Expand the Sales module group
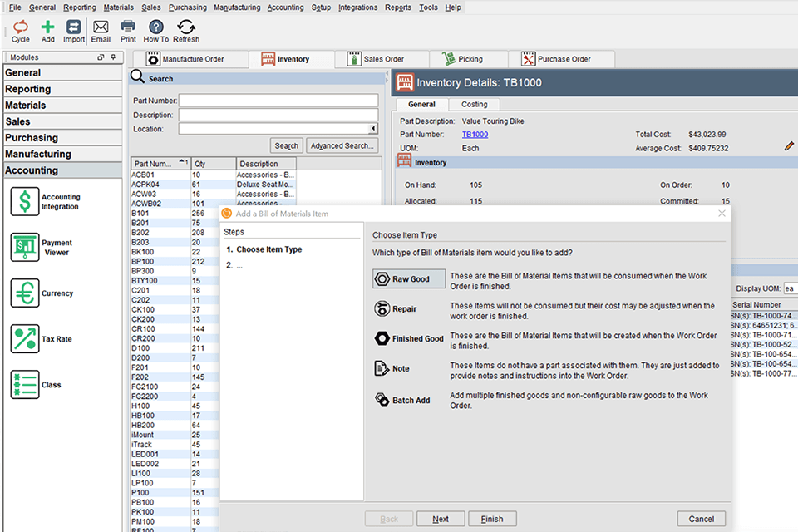 pos(62,121)
